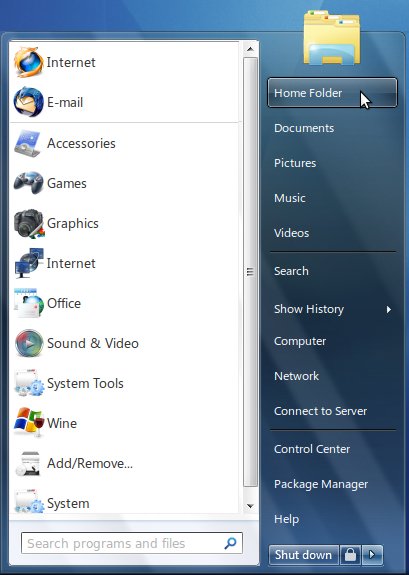Click the large folder picture at top
This screenshot has height=575, width=409.
point(332,37)
